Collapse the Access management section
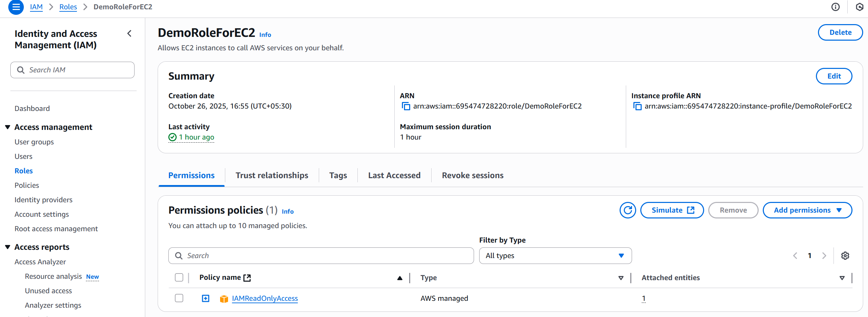 coord(8,127)
